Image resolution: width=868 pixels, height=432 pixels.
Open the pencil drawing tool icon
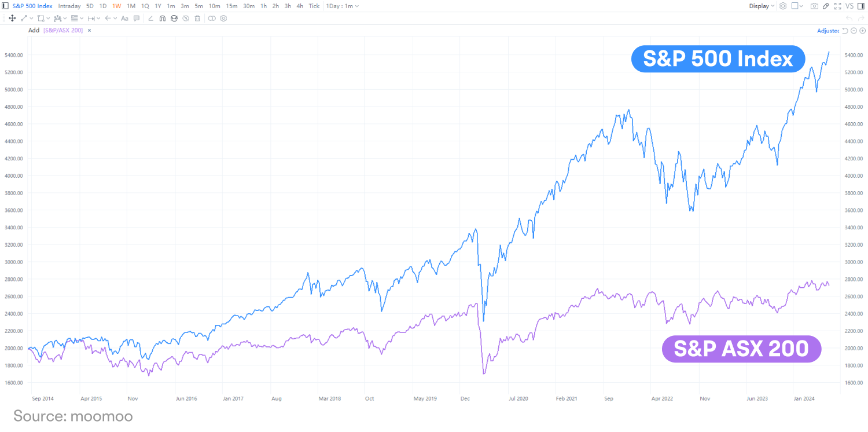point(826,6)
